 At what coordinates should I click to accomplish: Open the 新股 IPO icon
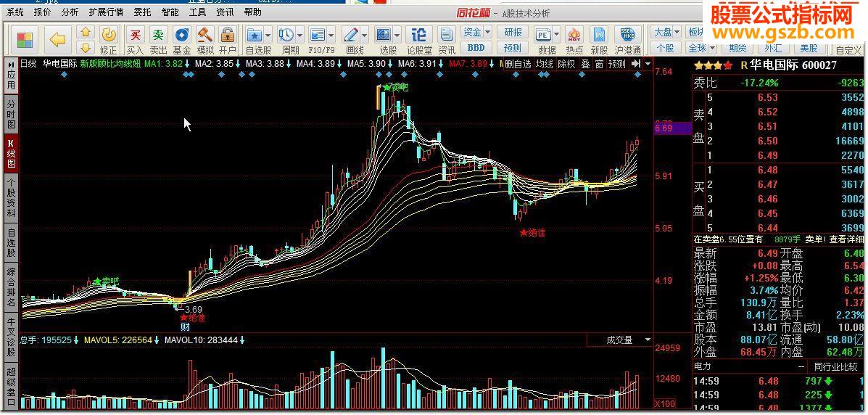point(598,35)
